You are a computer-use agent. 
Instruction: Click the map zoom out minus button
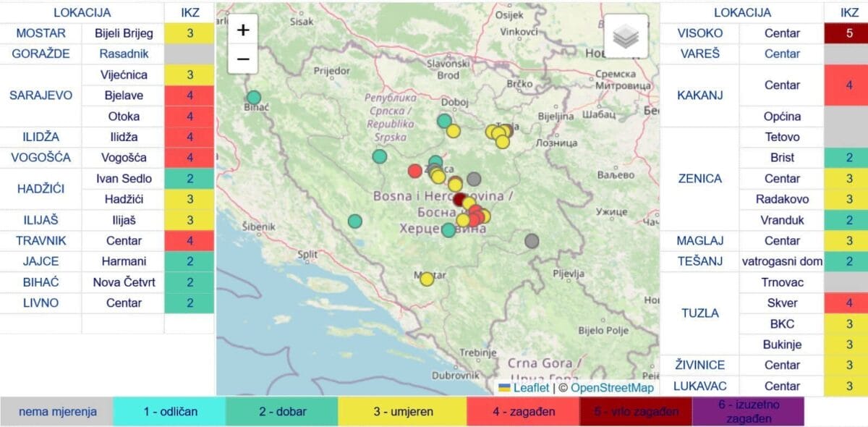pyautogui.click(x=243, y=59)
